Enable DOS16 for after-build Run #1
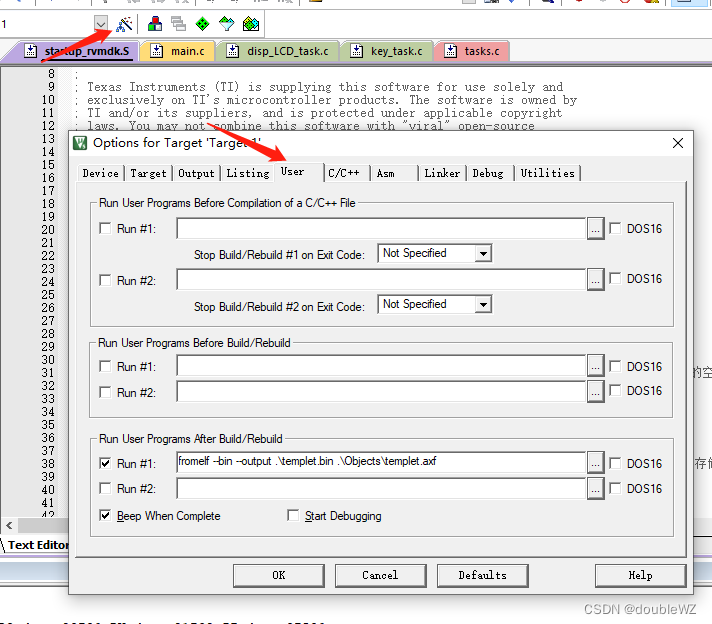 pos(615,463)
